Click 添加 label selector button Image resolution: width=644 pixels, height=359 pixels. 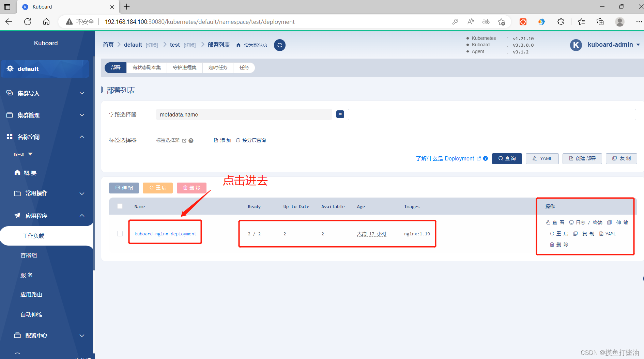(223, 140)
